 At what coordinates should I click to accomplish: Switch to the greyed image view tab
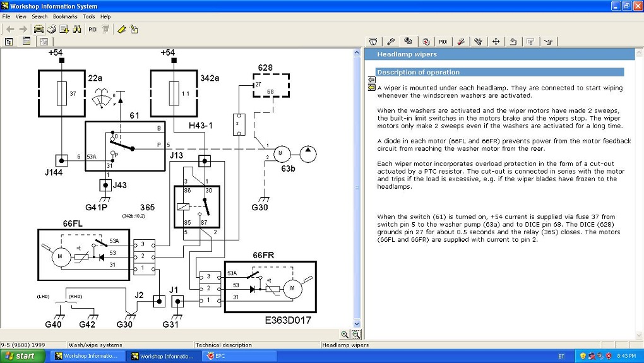[x=44, y=42]
